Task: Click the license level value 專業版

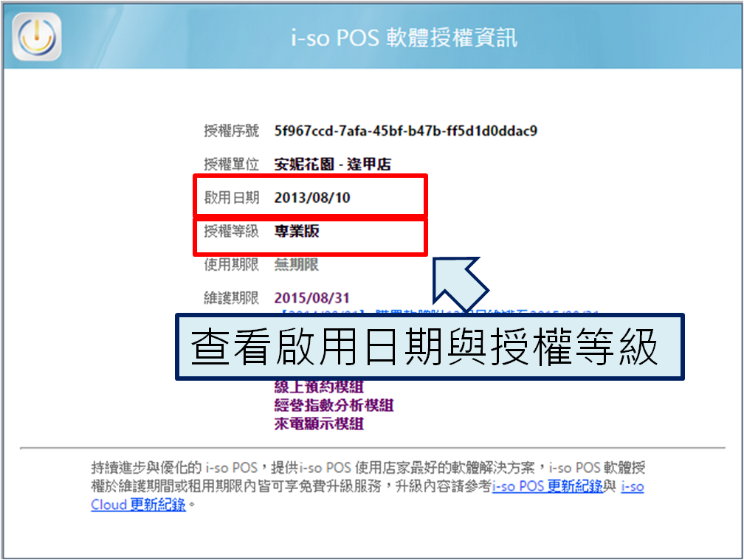Action: pyautogui.click(x=297, y=231)
